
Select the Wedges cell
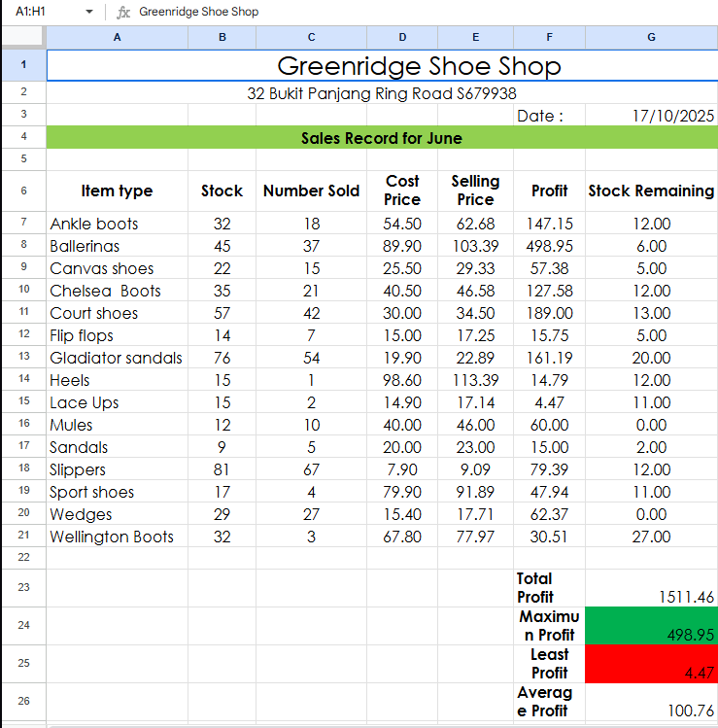[117, 513]
